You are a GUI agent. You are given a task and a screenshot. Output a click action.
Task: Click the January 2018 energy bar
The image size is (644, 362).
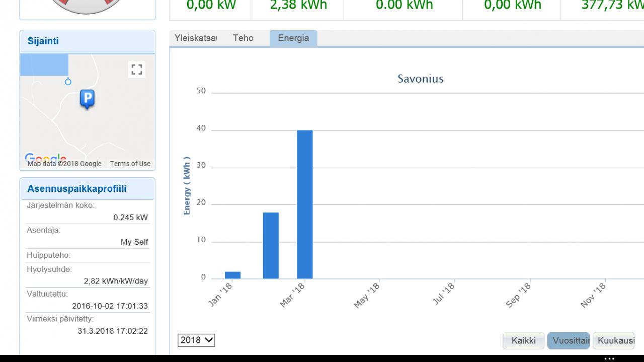pos(232,275)
